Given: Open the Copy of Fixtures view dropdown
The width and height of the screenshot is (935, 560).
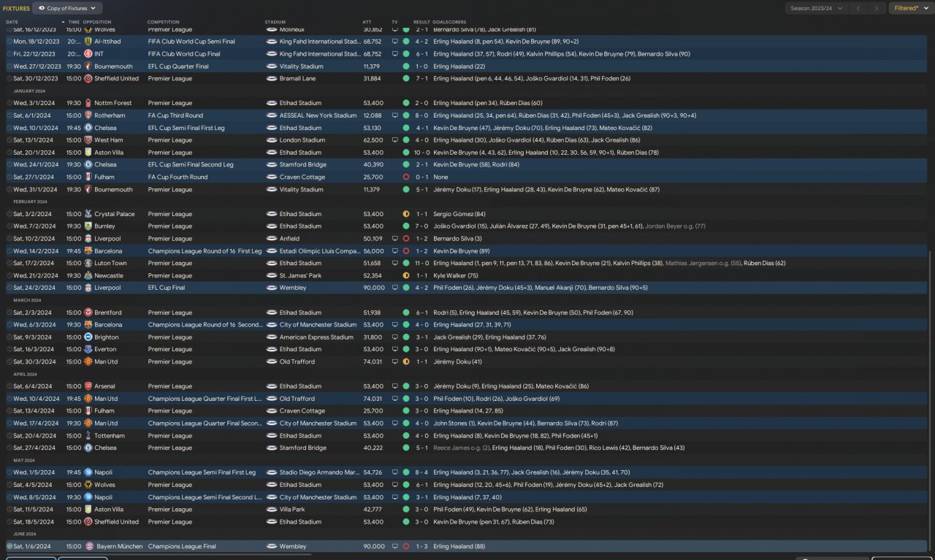Looking at the screenshot, I should pos(68,9).
